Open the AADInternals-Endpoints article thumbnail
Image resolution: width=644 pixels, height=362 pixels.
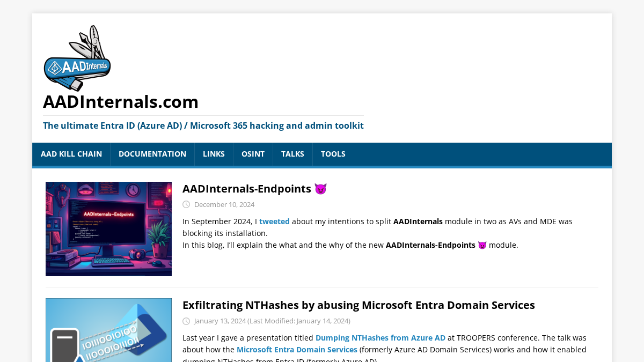108,229
